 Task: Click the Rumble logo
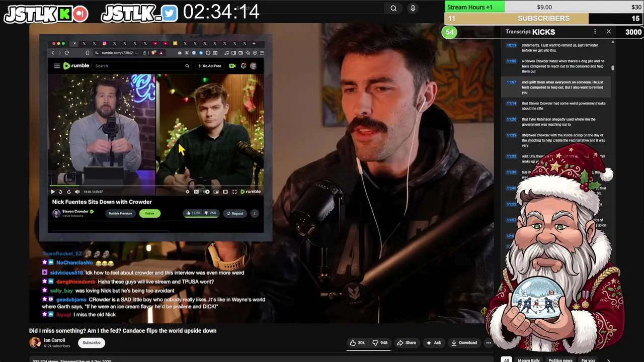[x=76, y=66]
